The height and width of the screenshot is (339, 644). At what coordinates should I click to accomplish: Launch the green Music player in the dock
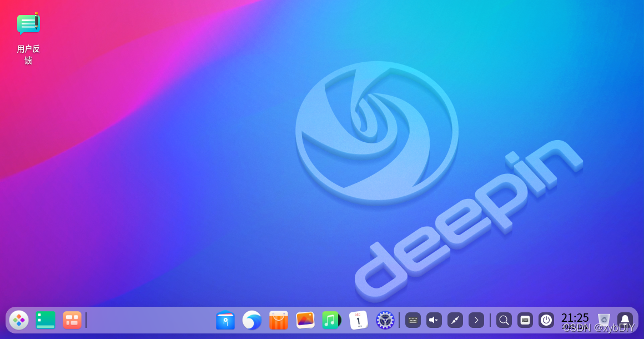point(331,320)
